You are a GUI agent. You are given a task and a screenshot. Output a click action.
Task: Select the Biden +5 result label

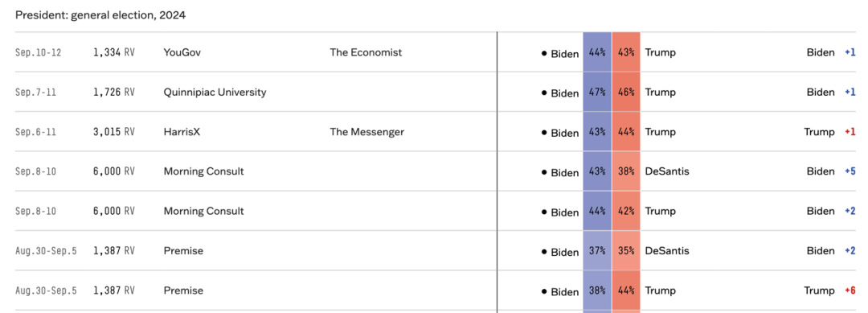click(832, 171)
